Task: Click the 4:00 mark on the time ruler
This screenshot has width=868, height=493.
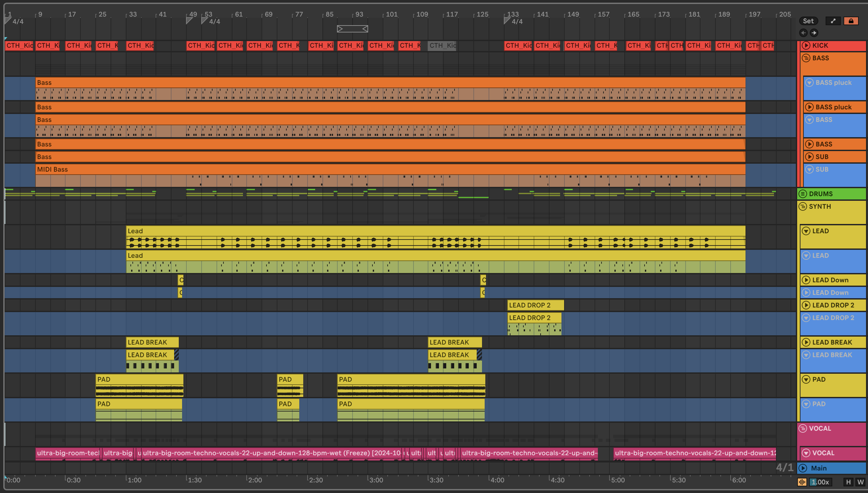Action: point(497,480)
